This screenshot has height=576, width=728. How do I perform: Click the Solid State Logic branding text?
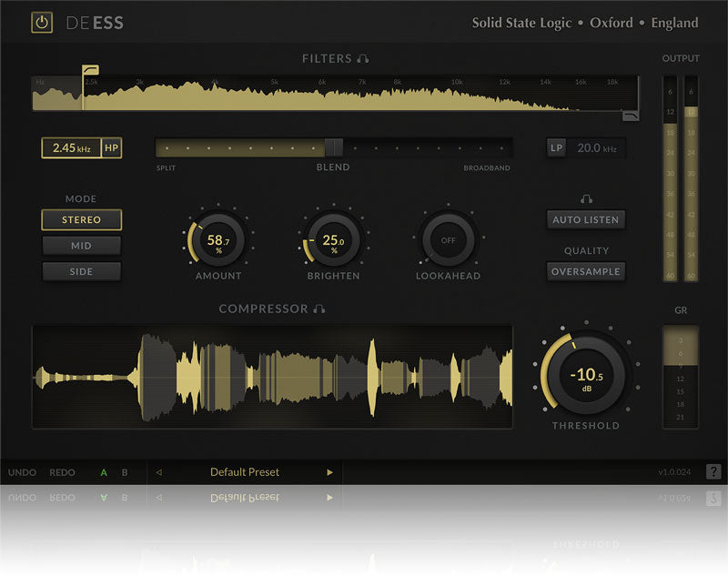521,23
